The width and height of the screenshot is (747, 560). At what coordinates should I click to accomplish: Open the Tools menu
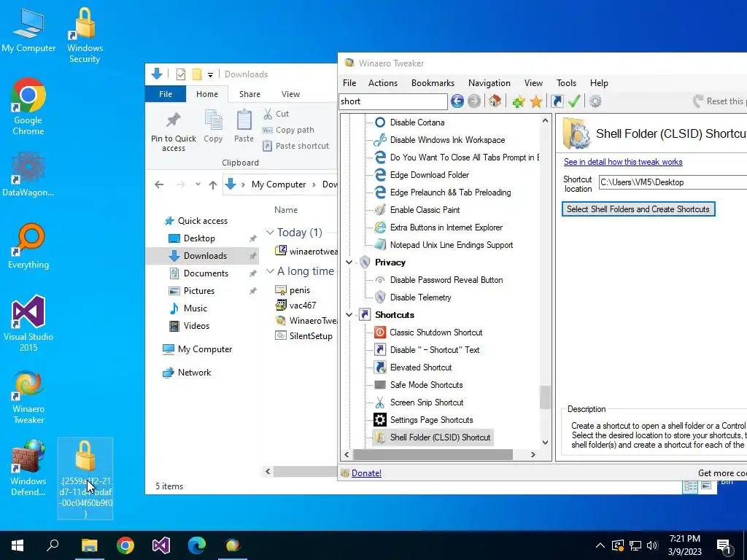pos(566,83)
